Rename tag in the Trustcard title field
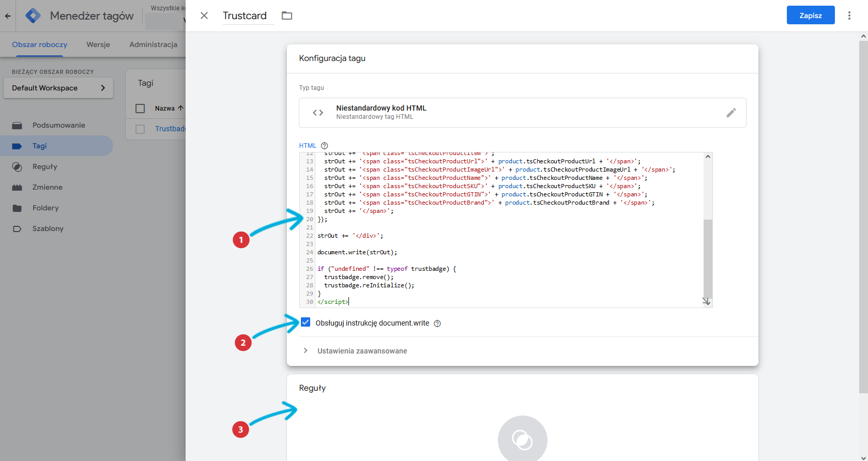 [248, 16]
